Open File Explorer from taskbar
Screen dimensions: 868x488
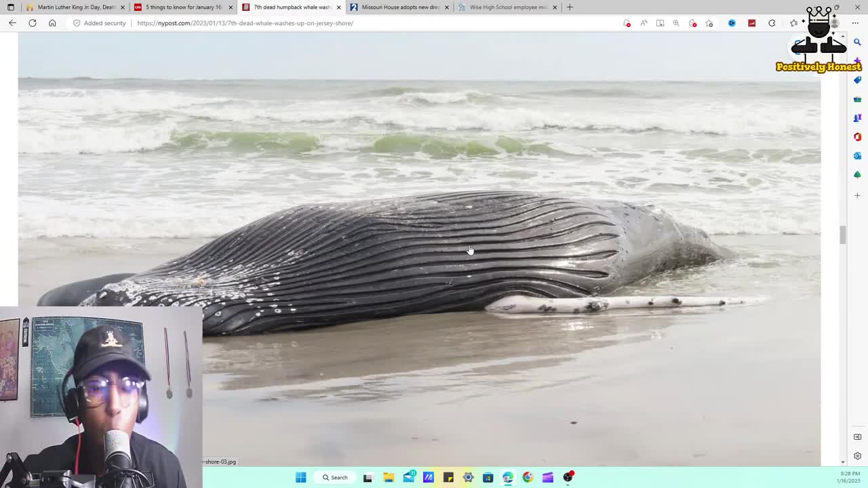389,477
